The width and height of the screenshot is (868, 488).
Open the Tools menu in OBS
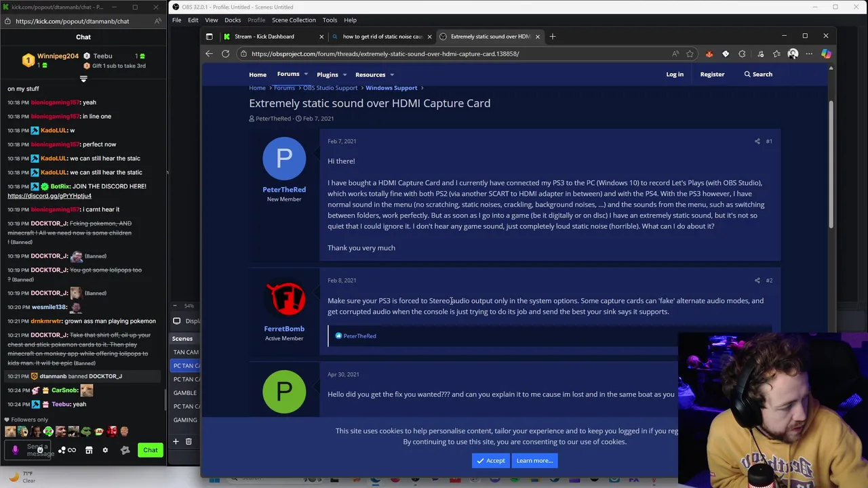330,20
